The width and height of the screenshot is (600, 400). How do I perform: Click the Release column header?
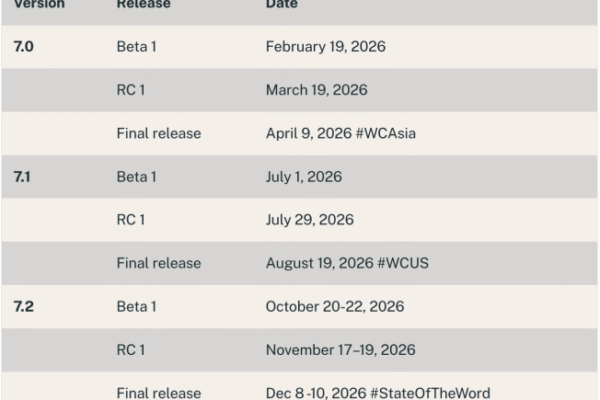143,5
